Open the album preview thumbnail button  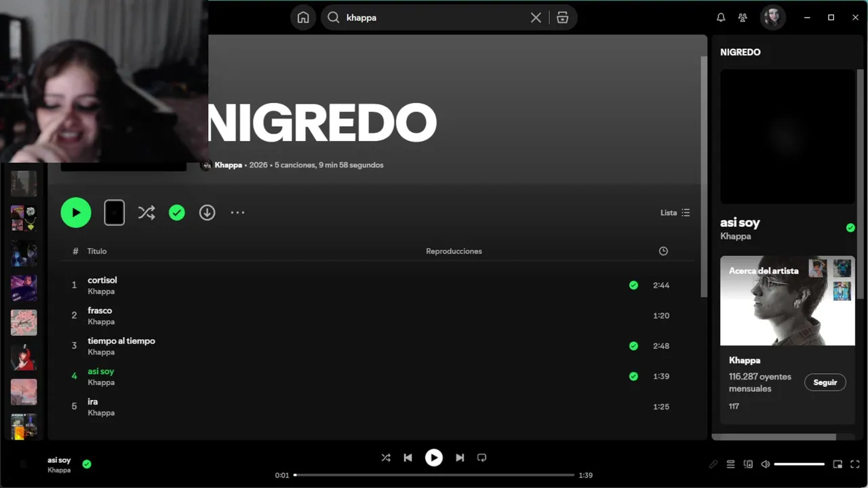pyautogui.click(x=114, y=212)
